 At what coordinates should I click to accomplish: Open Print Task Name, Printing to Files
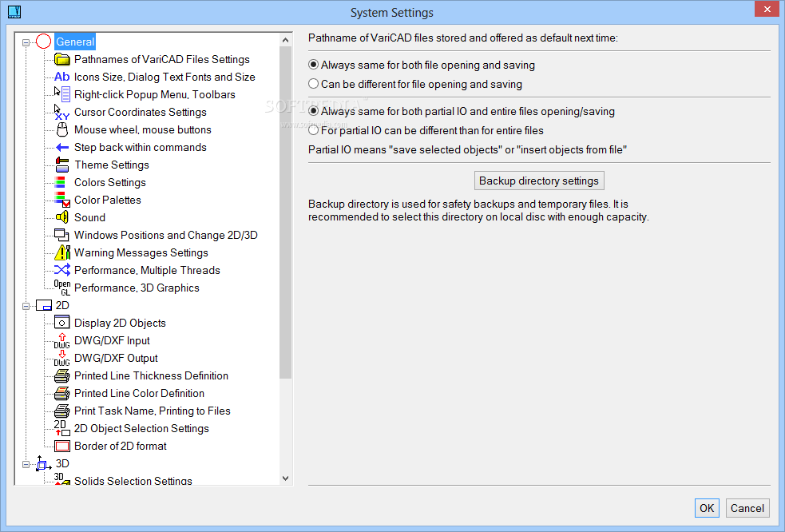point(153,411)
